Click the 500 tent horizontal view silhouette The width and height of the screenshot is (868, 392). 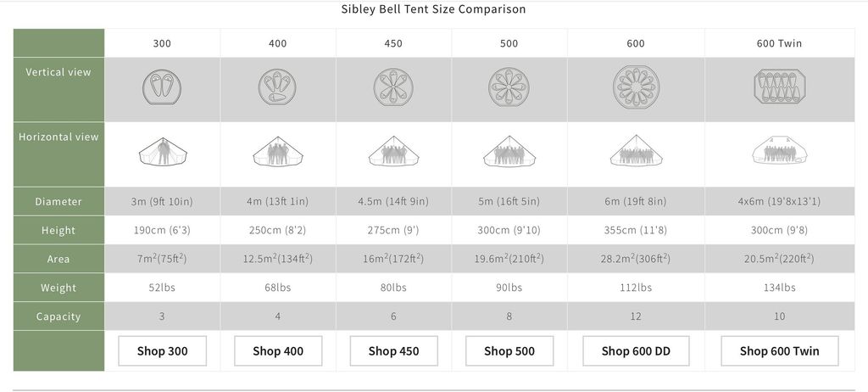(509, 151)
